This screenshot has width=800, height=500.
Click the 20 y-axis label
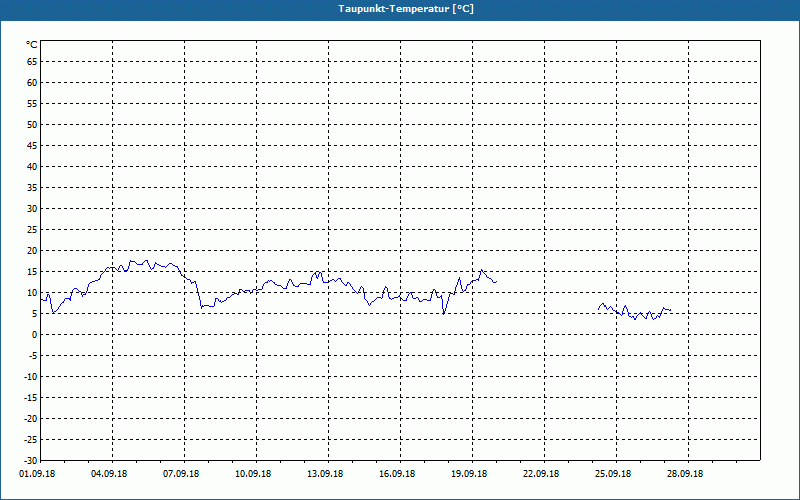32,251
